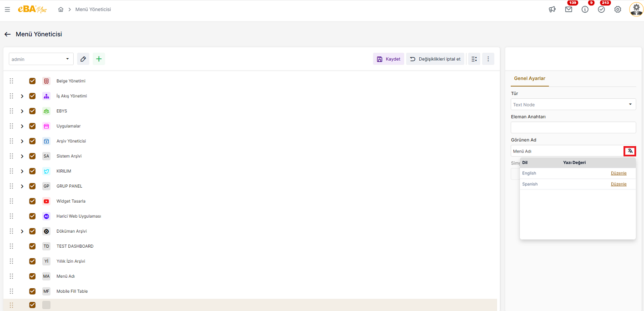Image resolution: width=644 pixels, height=311 pixels.
Task: Toggle the Uygulamalar checkbox
Action: (x=32, y=126)
